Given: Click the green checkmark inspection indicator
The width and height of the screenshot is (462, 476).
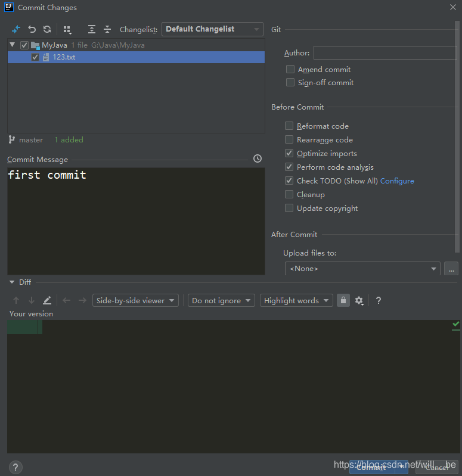Looking at the screenshot, I should [x=455, y=325].
